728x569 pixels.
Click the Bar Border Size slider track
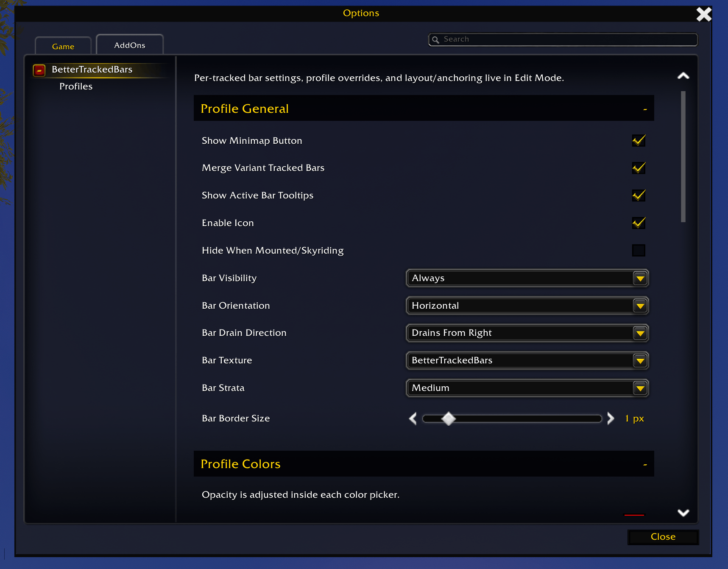coord(512,419)
